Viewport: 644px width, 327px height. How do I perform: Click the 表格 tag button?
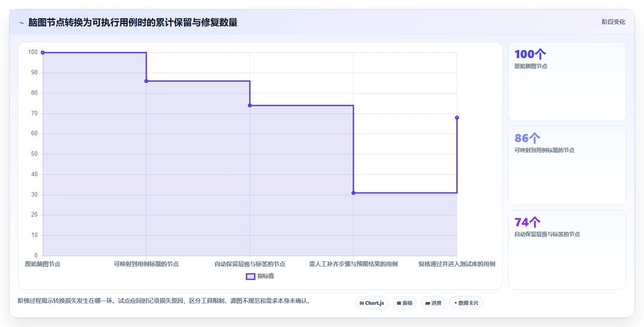click(x=404, y=303)
